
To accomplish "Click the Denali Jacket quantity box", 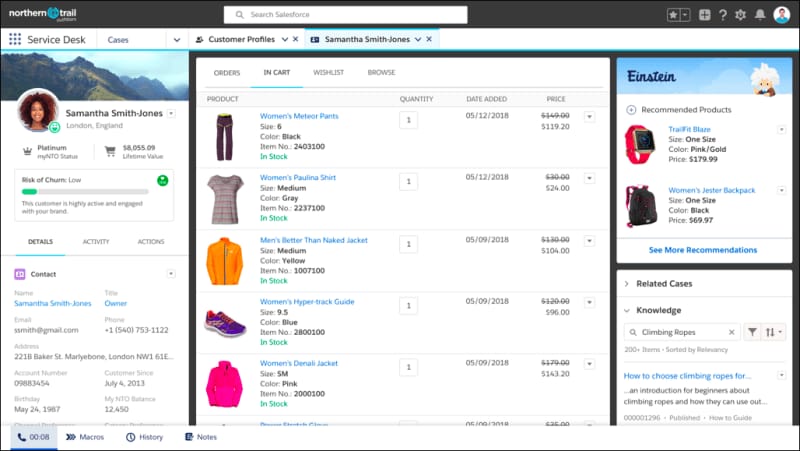I will 408,367.
